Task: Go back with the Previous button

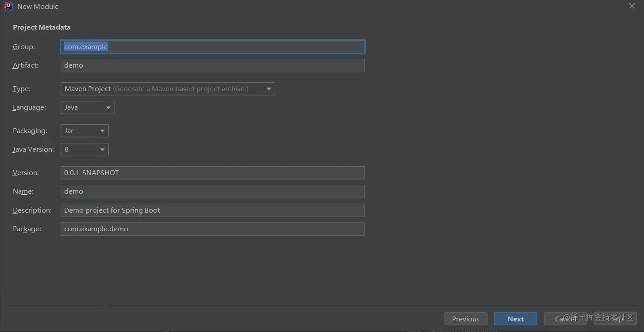Action: [466, 319]
